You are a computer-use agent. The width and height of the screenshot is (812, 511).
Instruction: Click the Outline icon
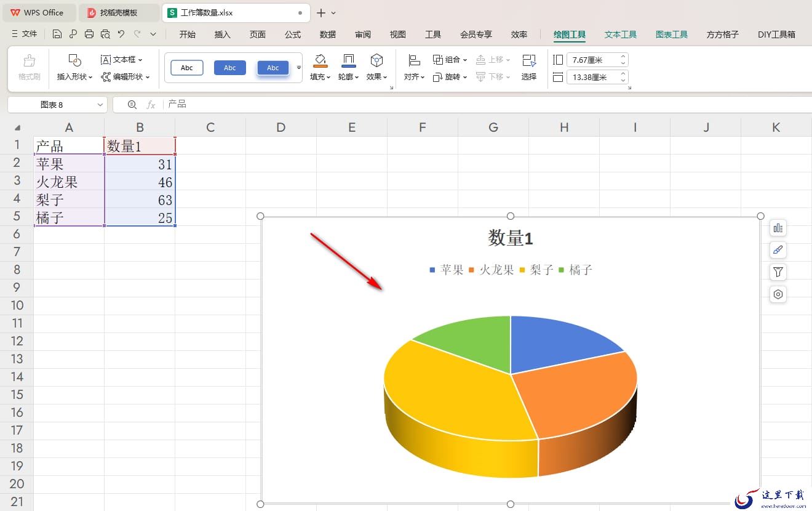[349, 60]
